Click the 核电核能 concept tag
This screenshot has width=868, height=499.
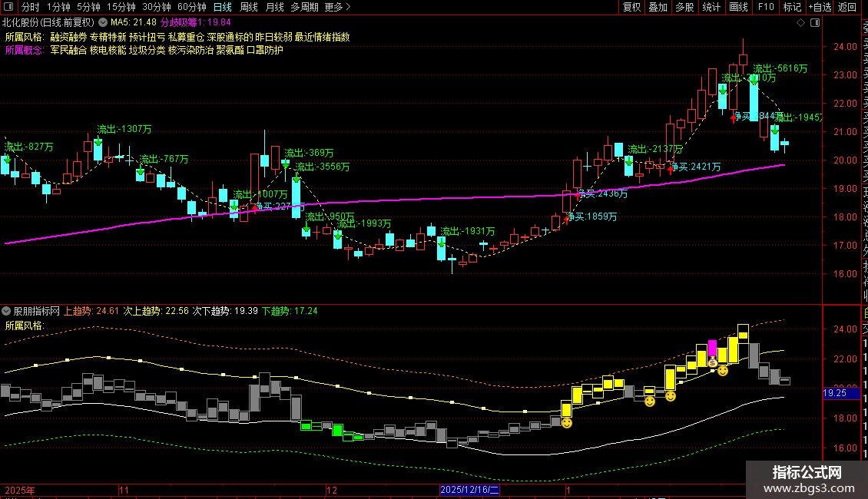(108, 50)
